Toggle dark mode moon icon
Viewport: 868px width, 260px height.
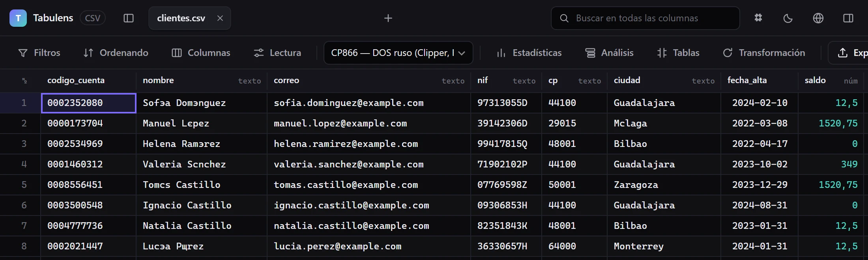(788, 18)
